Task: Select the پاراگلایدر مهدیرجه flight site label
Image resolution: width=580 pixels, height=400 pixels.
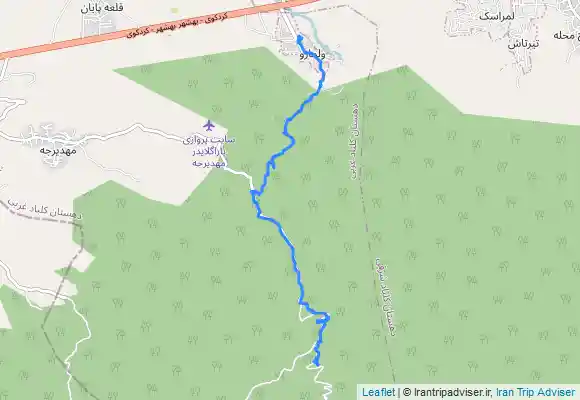Action: coord(209,152)
